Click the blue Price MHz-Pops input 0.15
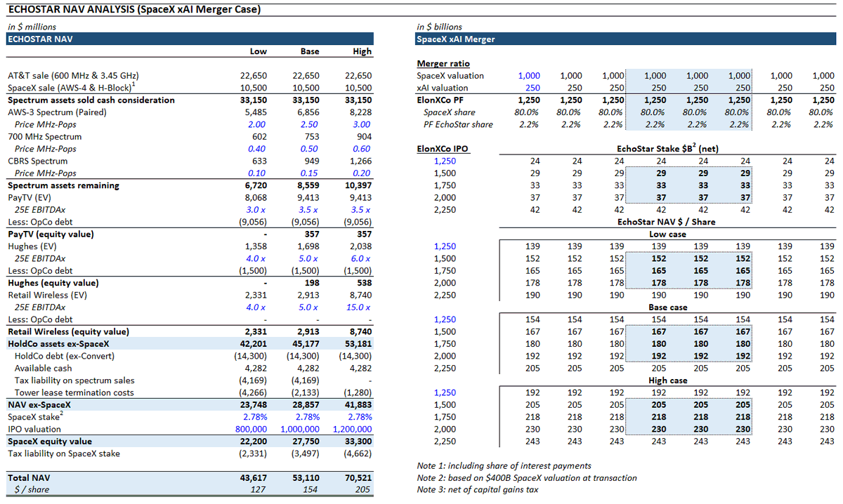This screenshot has height=504, width=843. tap(310, 173)
